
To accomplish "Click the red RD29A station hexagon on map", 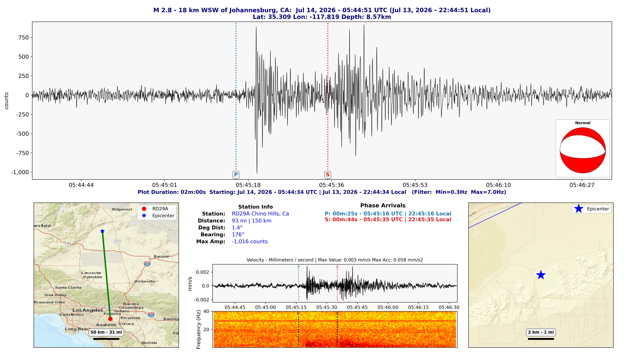I will [x=110, y=319].
